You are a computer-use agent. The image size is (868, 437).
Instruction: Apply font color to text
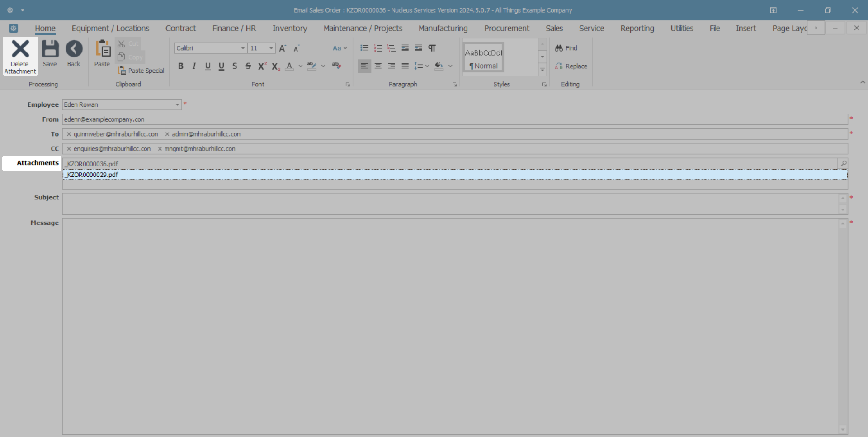290,66
